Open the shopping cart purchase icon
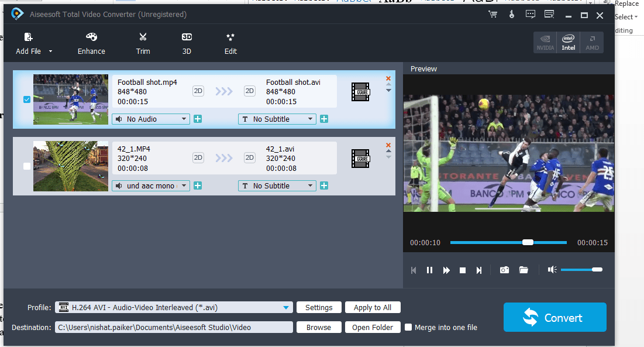Screen dimensions: 644x347 pyautogui.click(x=493, y=15)
